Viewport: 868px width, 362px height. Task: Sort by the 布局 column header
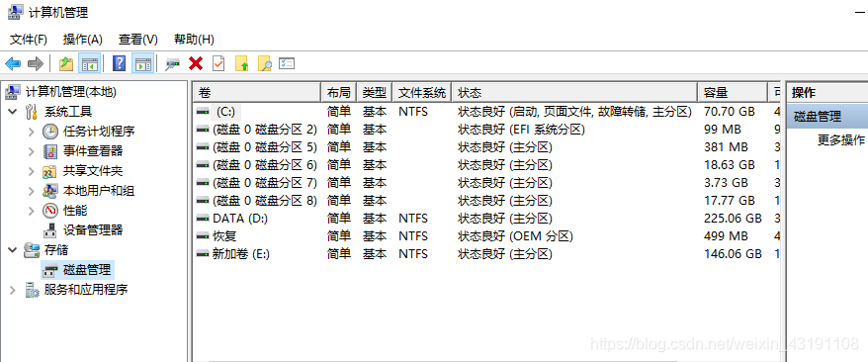pyautogui.click(x=339, y=92)
